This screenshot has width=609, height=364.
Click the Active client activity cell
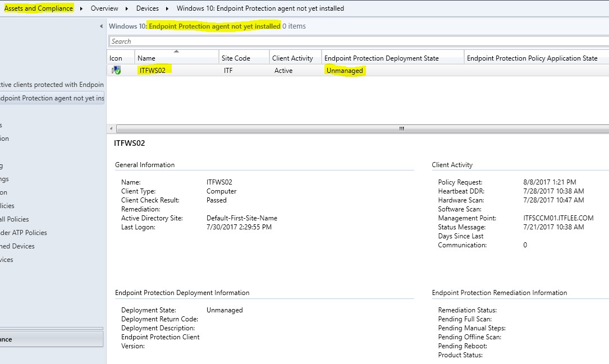coord(283,70)
